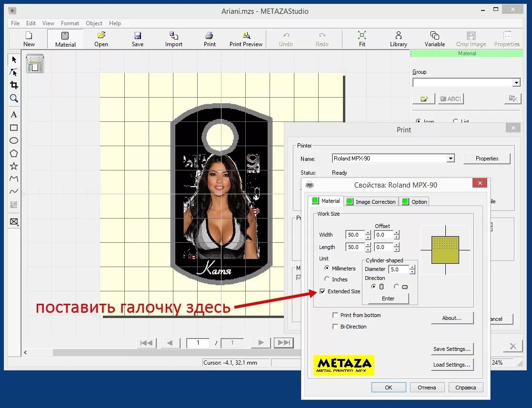Open the Group dropdown list
This screenshot has width=532, height=408.
[x=516, y=83]
